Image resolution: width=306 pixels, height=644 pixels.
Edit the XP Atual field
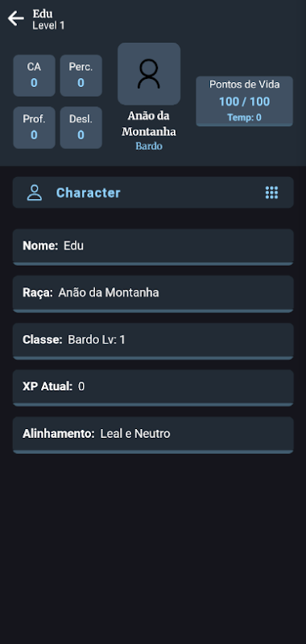coord(153,388)
